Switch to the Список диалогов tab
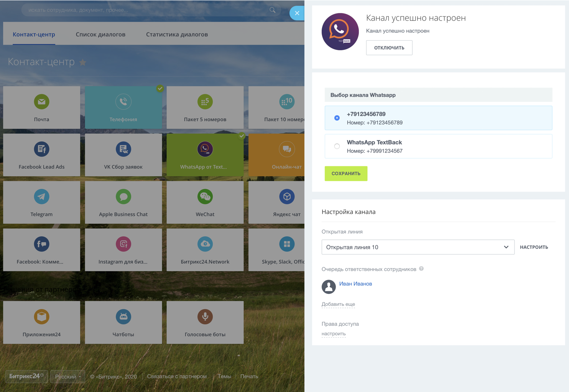Image resolution: width=569 pixels, height=392 pixels. (x=100, y=34)
